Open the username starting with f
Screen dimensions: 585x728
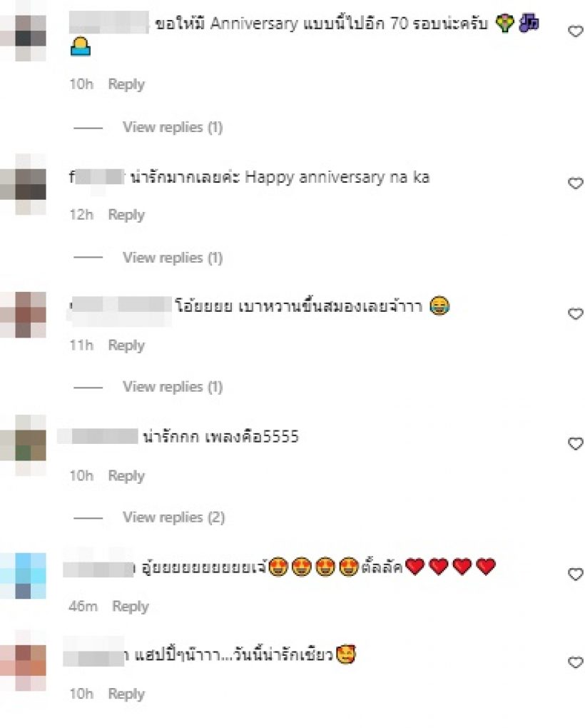point(96,177)
